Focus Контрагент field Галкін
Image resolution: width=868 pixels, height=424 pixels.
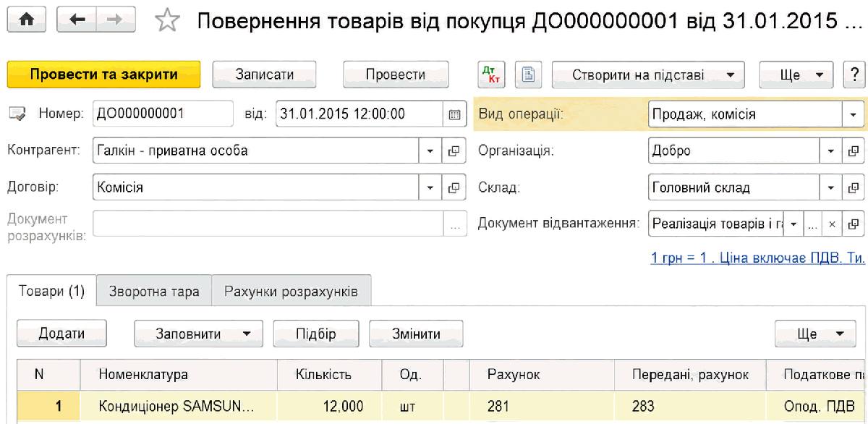coord(256,150)
